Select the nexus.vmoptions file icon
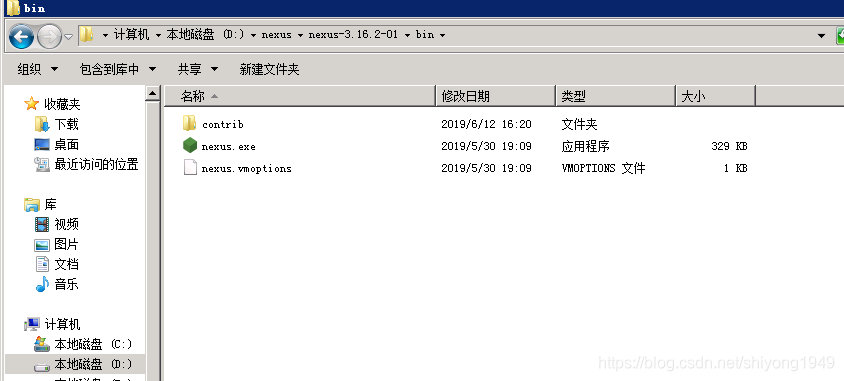 pos(190,167)
